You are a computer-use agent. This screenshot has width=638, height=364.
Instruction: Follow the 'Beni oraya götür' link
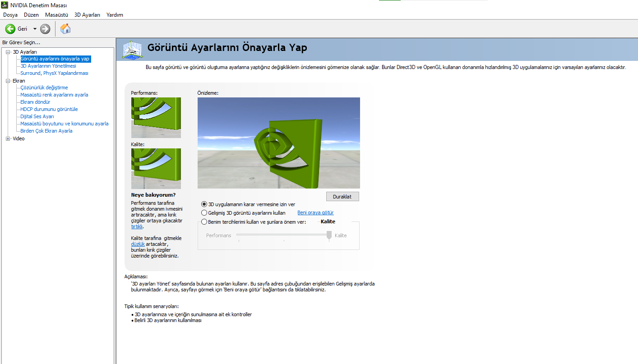pos(315,213)
